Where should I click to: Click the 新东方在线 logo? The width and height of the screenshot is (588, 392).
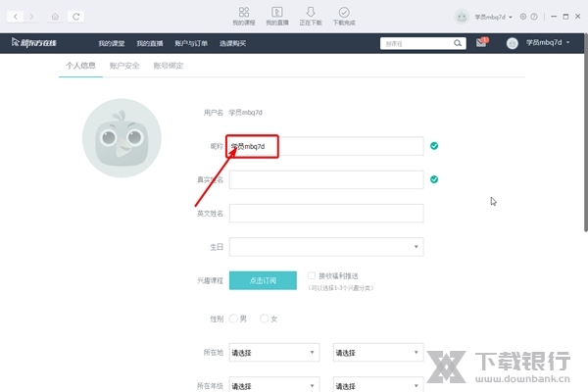pyautogui.click(x=33, y=43)
